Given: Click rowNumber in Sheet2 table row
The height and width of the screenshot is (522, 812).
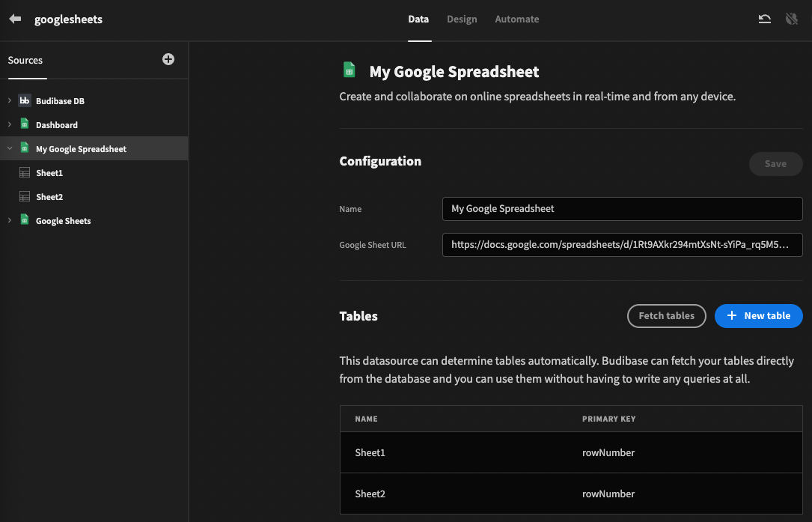Looking at the screenshot, I should tap(608, 494).
